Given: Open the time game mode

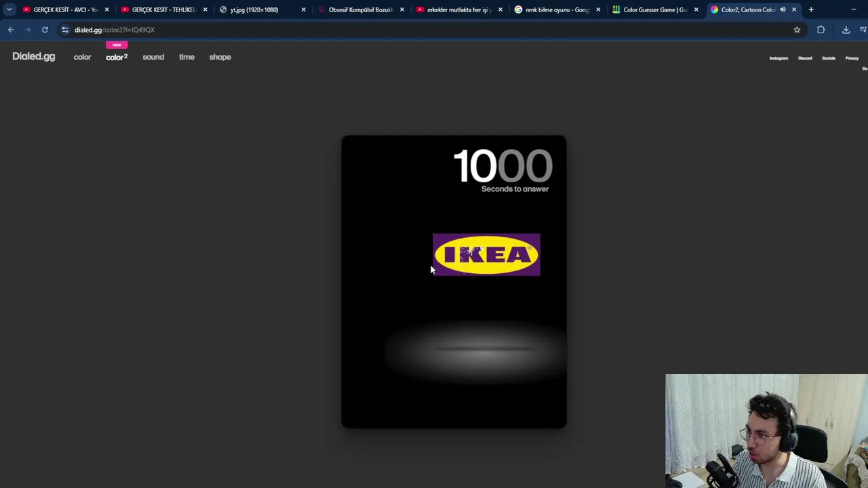Looking at the screenshot, I should click(186, 57).
